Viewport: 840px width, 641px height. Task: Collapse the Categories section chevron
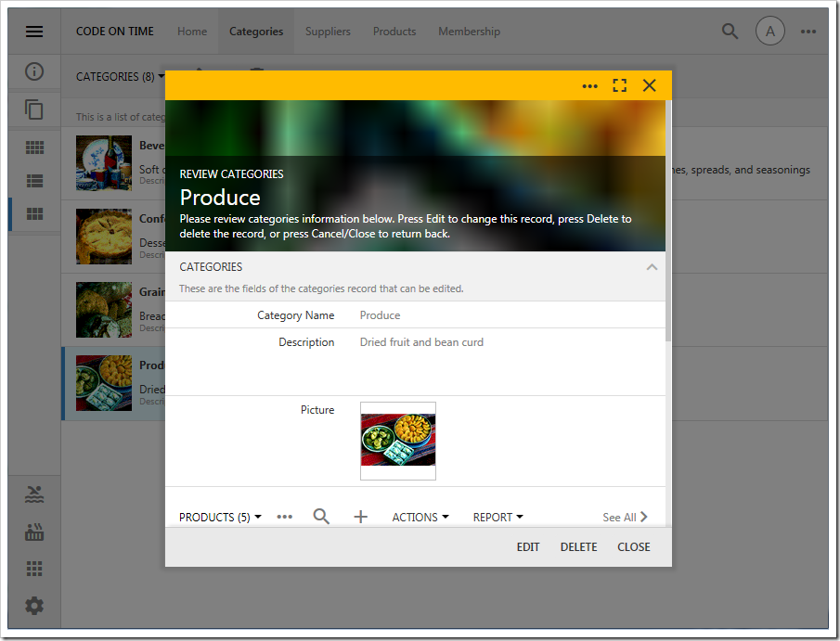coord(652,267)
